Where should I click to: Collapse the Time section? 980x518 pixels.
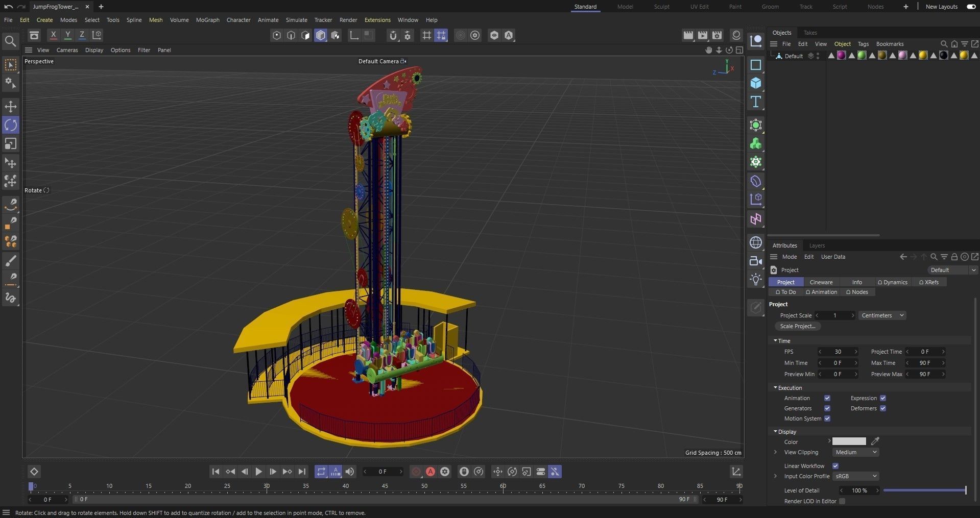click(775, 340)
